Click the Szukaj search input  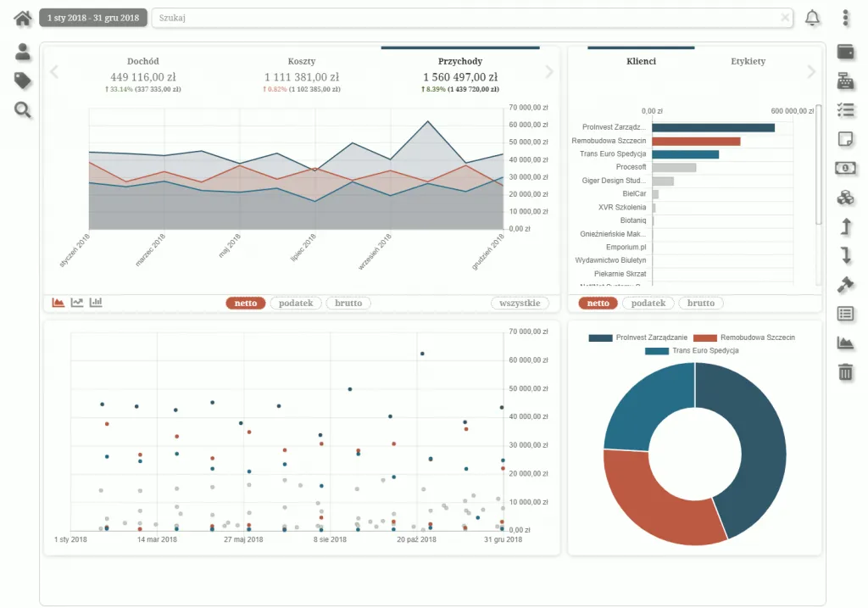(472, 18)
